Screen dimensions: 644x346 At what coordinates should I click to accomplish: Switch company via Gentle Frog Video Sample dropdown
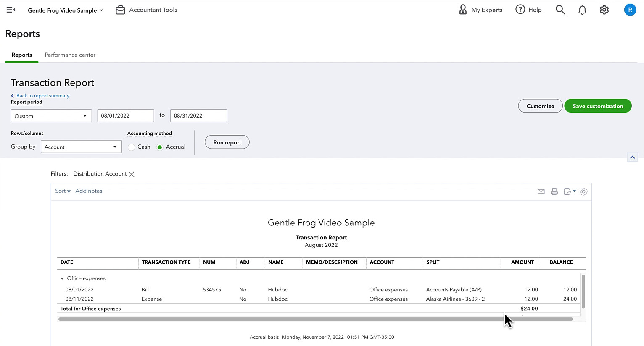(66, 10)
